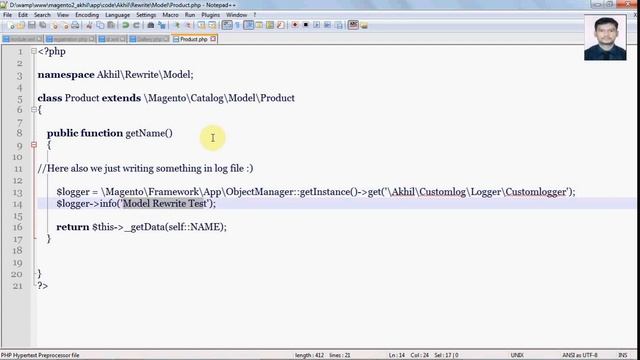This screenshot has height=360, width=640.
Task: Click the Replace toolbar icon
Action: pyautogui.click(x=162, y=25)
